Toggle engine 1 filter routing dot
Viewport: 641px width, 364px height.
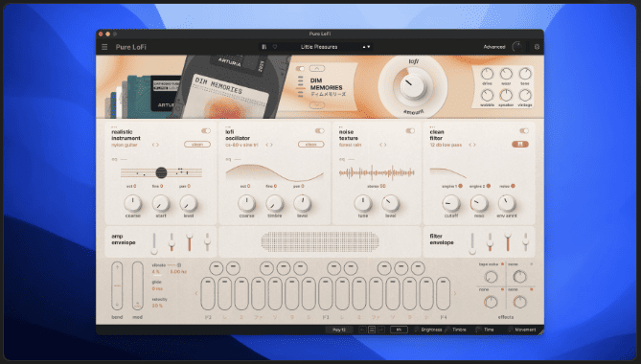[x=460, y=186]
